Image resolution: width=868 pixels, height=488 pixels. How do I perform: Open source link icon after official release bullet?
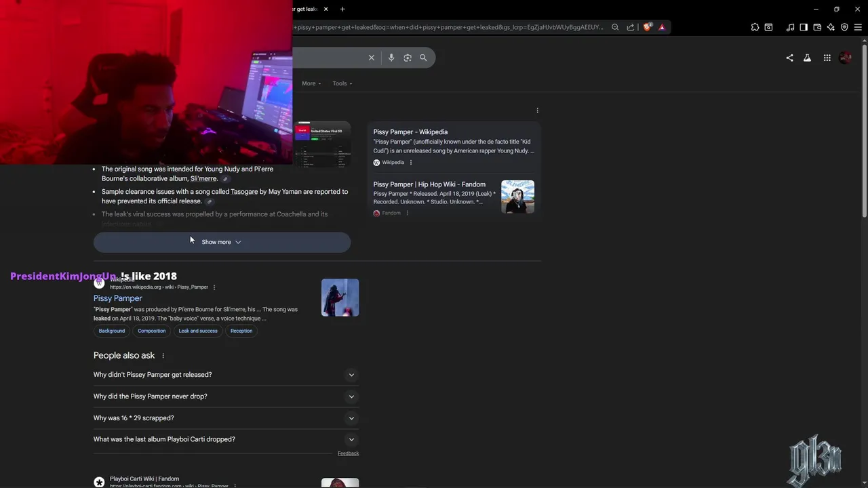(210, 201)
